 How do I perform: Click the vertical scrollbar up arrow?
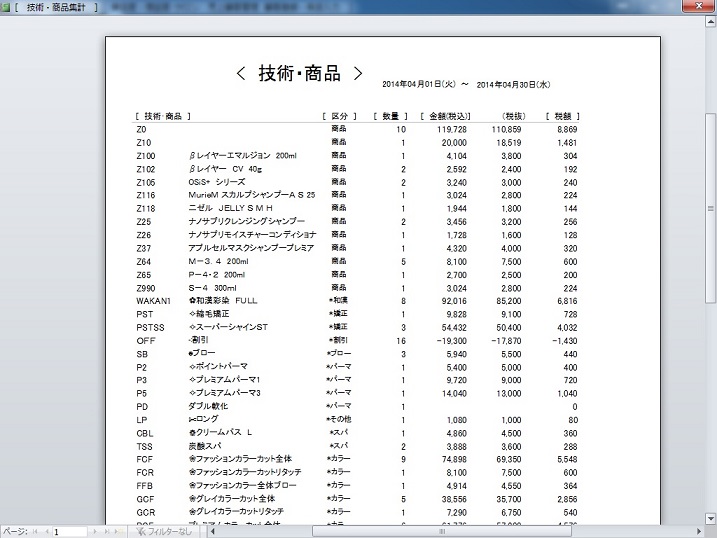711,22
